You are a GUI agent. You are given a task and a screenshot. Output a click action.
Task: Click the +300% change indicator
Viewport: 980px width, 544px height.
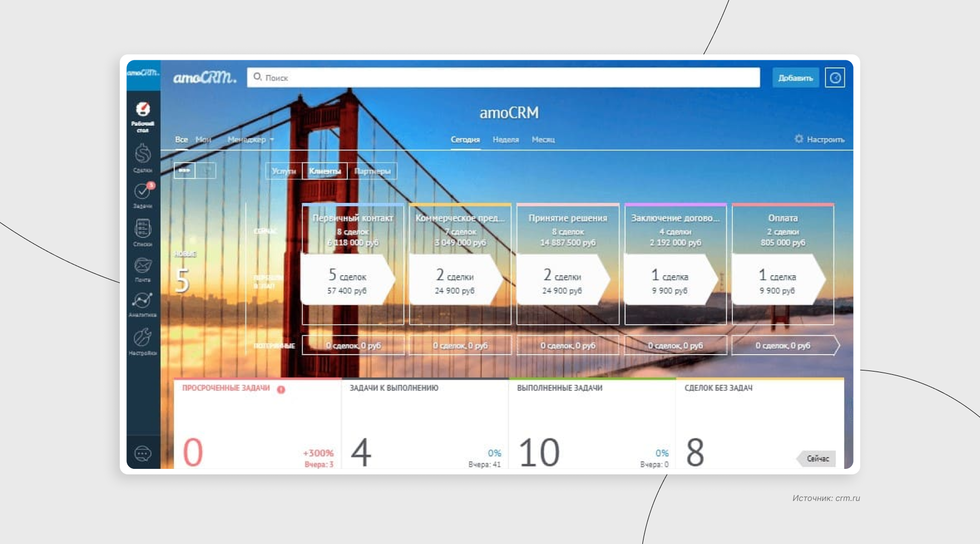click(318, 453)
